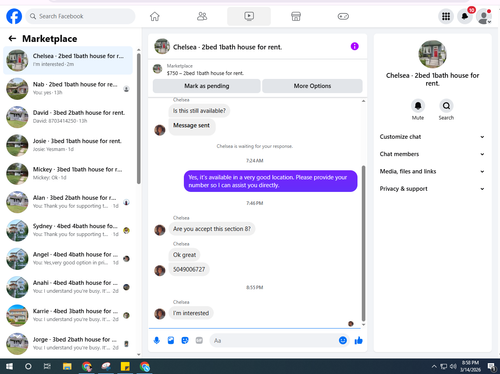Viewport: 500px width, 374px height.
Task: Open Mickey 3bed 1bath house conversation
Action: click(68, 174)
